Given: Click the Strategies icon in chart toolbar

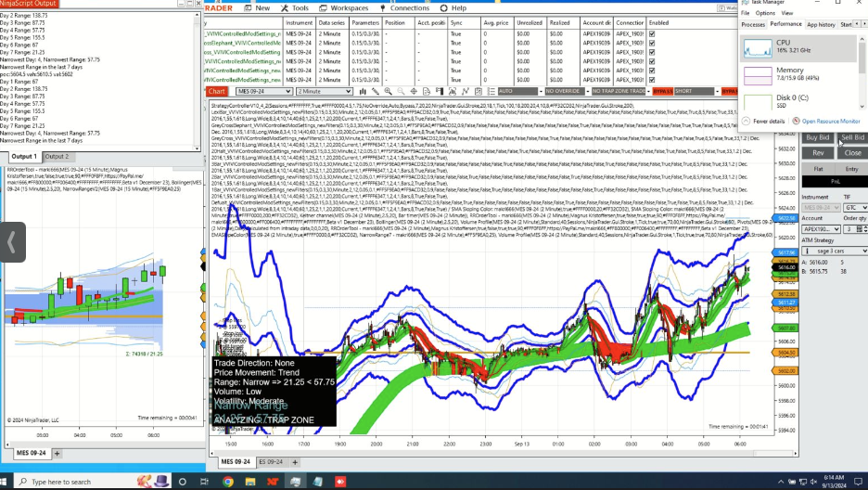Looking at the screenshot, I should point(465,91).
